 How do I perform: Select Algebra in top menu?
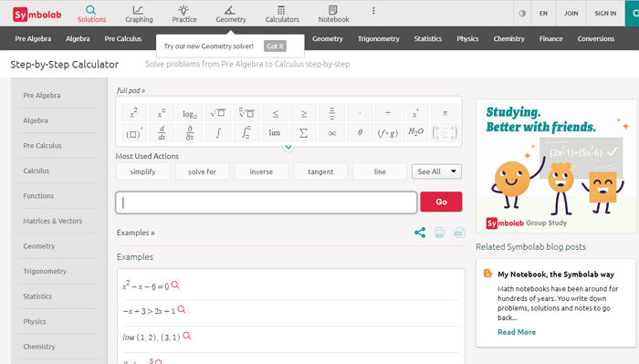point(78,38)
